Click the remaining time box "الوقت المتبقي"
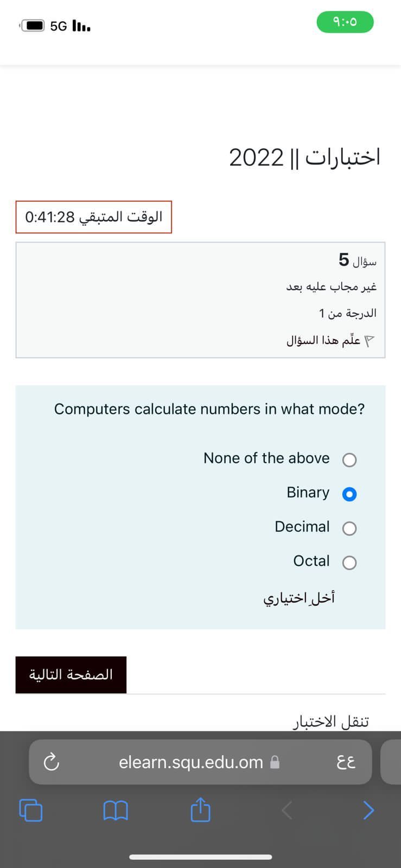 [94, 217]
